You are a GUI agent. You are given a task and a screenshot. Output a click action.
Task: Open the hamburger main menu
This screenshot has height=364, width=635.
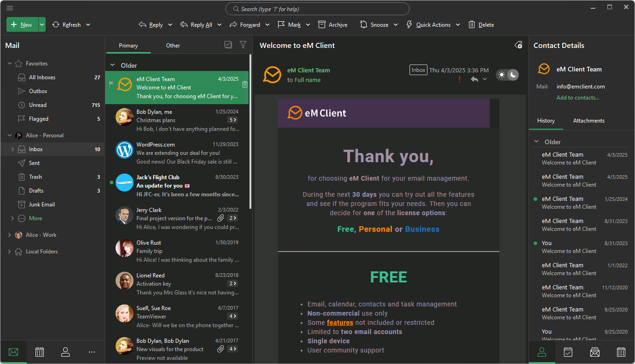point(10,8)
